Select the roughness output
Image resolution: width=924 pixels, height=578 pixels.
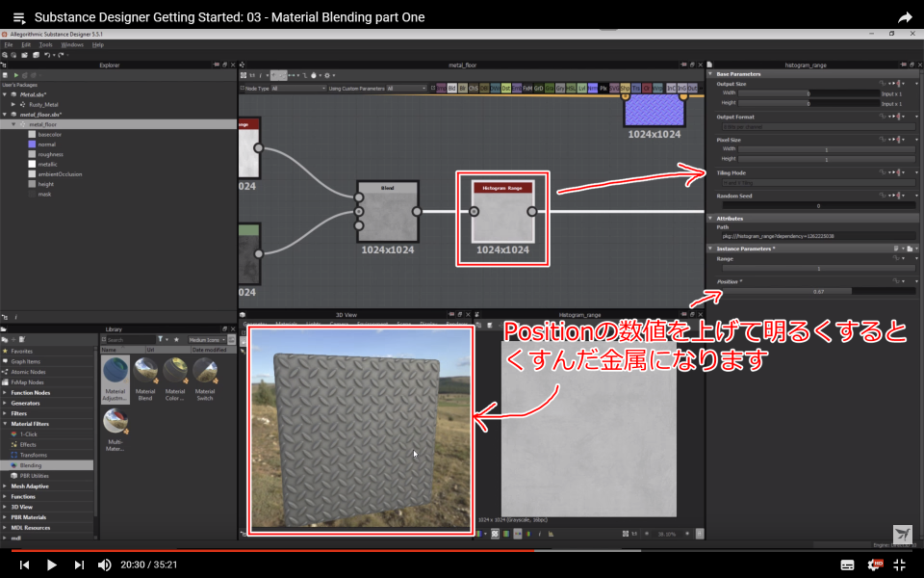pyautogui.click(x=50, y=154)
